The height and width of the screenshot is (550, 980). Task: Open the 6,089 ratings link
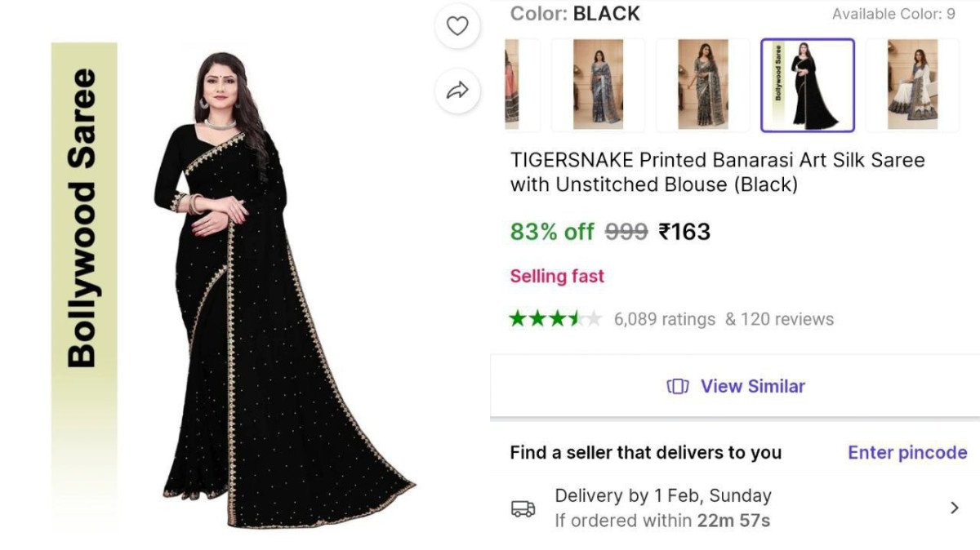[x=664, y=319]
